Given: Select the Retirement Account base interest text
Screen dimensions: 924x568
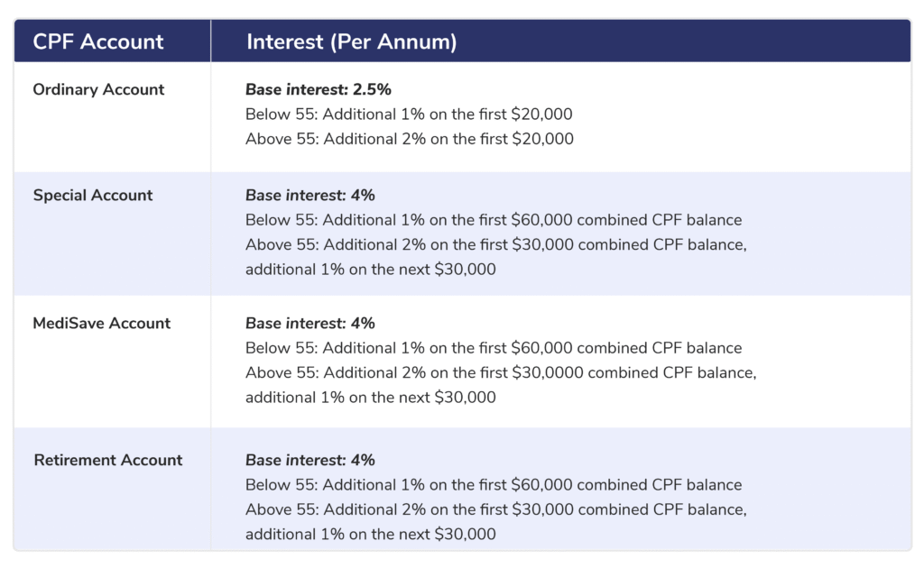Looking at the screenshot, I should [310, 460].
